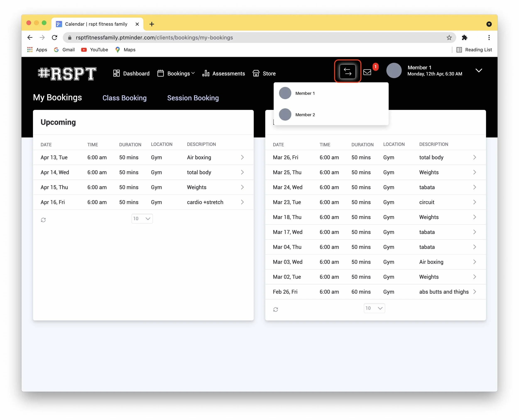519x420 pixels.
Task: Open the messages envelope icon
Action: 367,72
